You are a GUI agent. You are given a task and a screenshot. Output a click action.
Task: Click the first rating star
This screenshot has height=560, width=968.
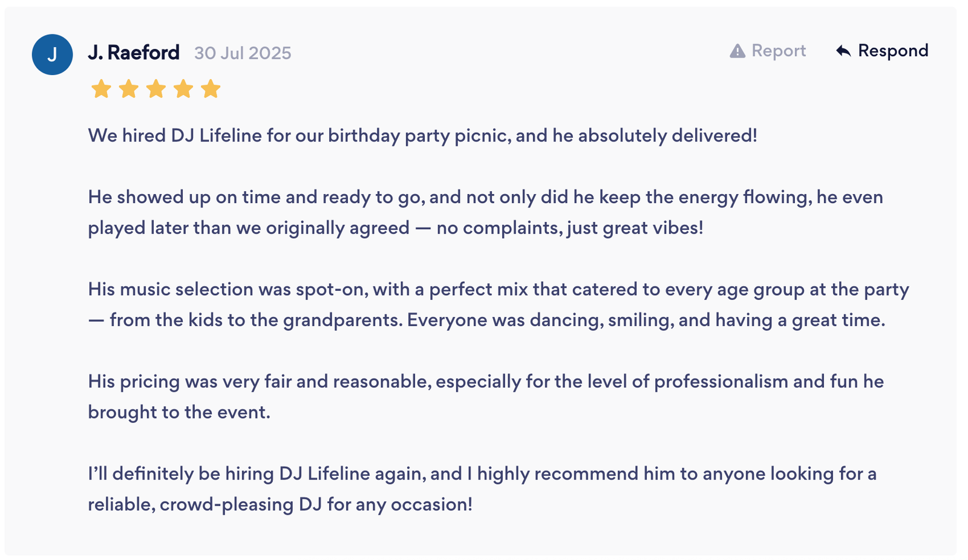[101, 89]
